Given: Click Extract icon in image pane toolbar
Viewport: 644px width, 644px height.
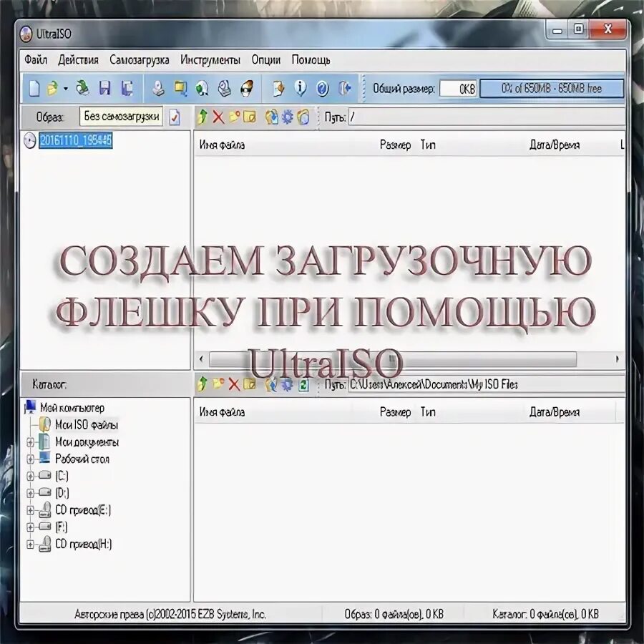Looking at the screenshot, I should coord(271,117).
